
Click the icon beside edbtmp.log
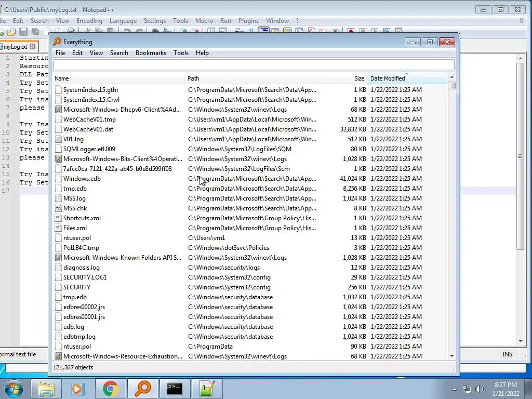(x=58, y=337)
